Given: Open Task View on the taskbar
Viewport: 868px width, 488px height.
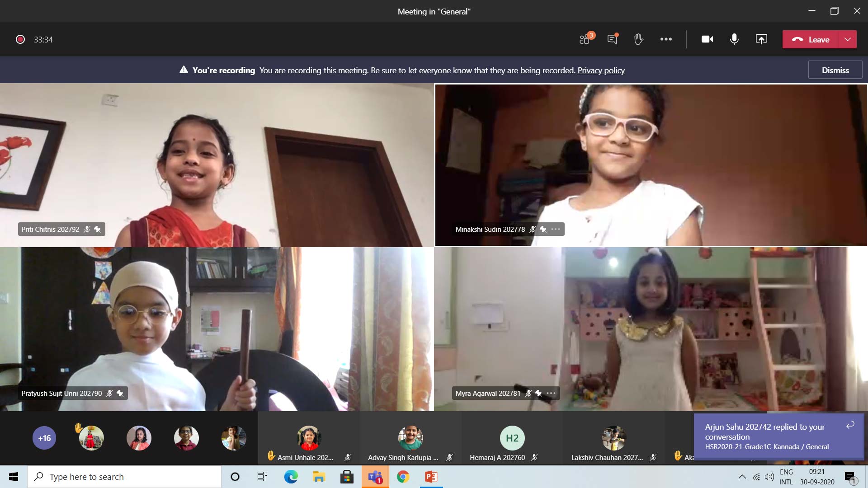Looking at the screenshot, I should (x=262, y=477).
